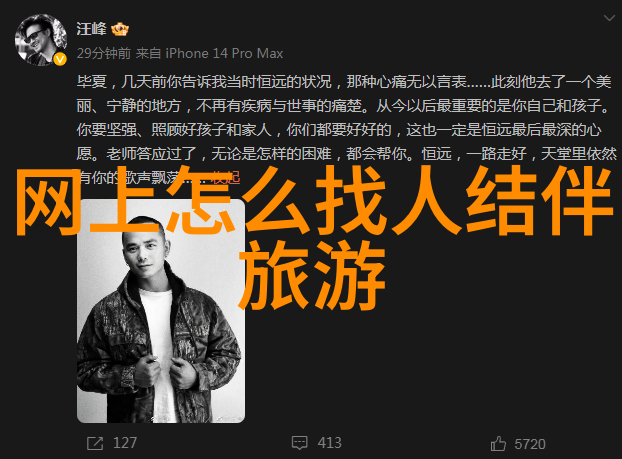Open comments via speech bubble icon
622x459 pixels.
[299, 443]
